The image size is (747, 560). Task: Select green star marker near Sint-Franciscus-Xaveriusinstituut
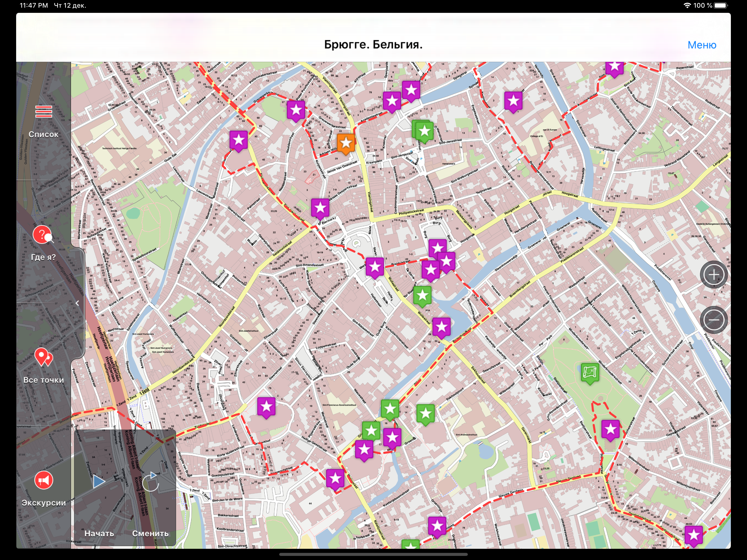(390, 410)
